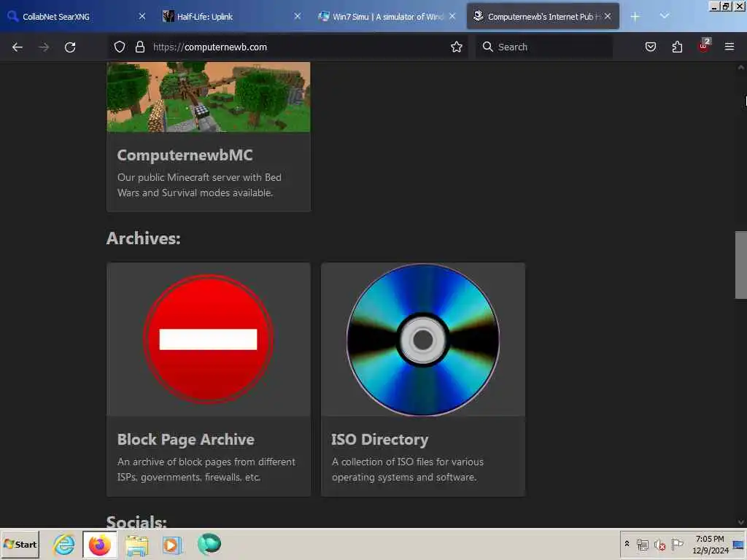Image resolution: width=747 pixels, height=560 pixels.
Task: Click the muted volume tray icon
Action: 659,545
